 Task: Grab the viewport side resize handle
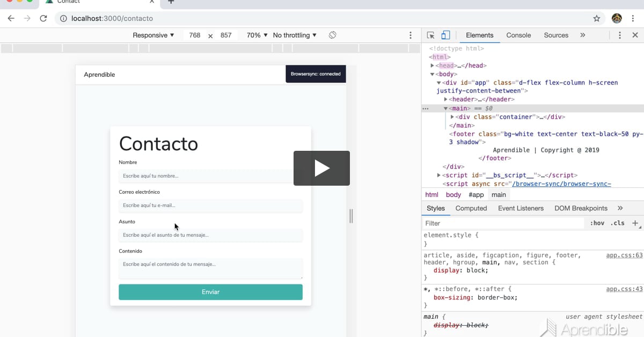[351, 216]
